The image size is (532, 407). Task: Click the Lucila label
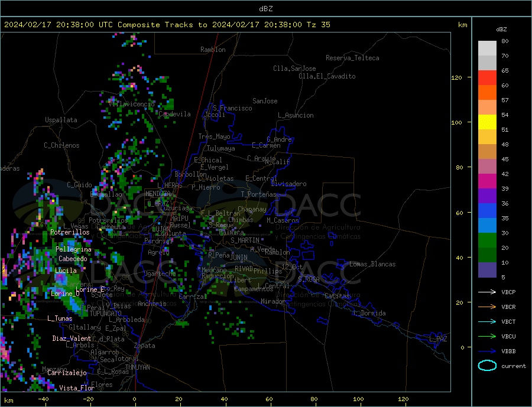click(66, 271)
